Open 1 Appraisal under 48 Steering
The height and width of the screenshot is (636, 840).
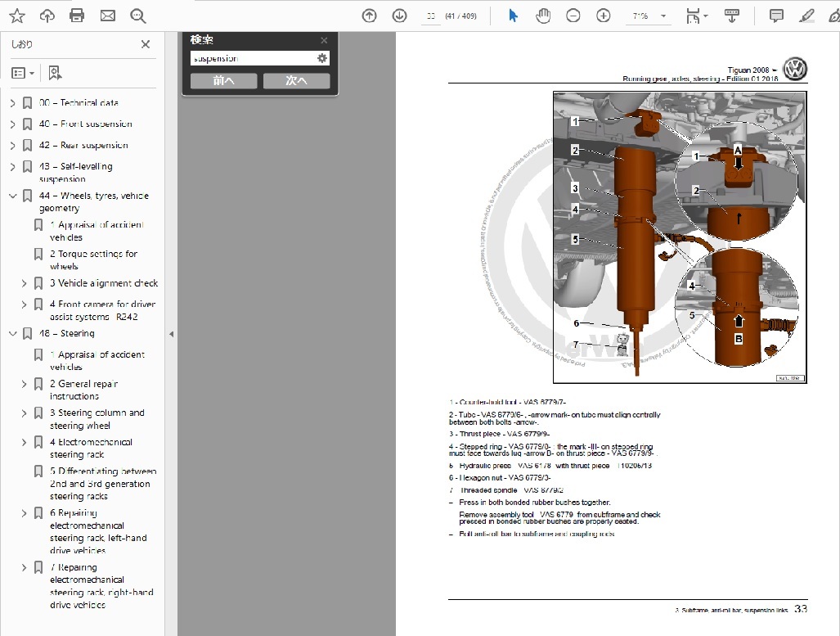tap(97, 360)
